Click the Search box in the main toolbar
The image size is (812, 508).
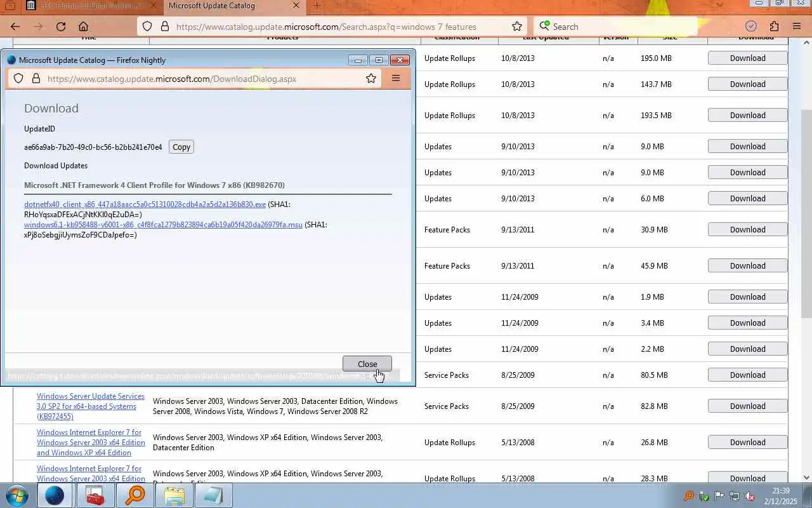[615, 27]
